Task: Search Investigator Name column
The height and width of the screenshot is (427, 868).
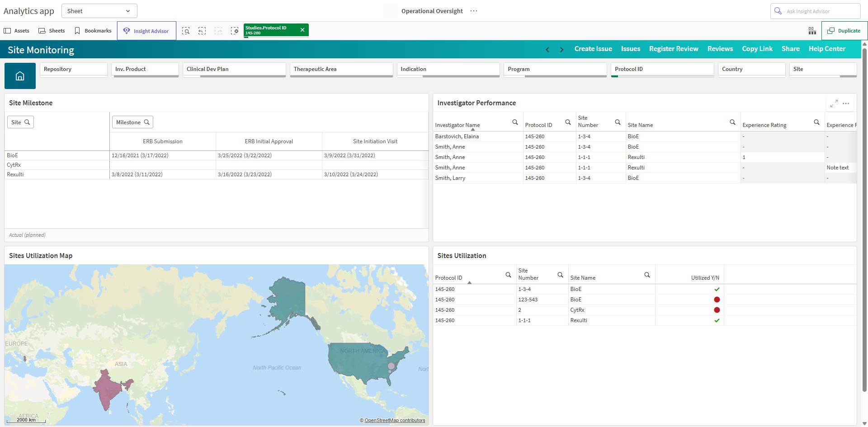Action: tap(515, 122)
